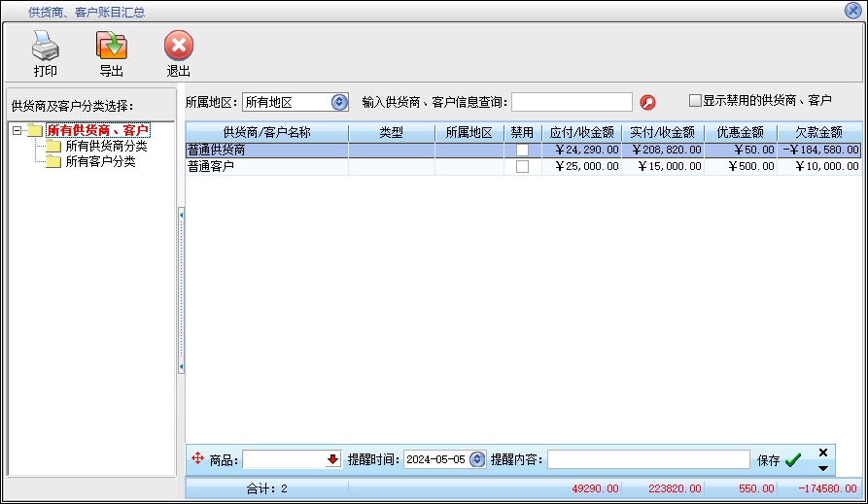Click the red 退出 exit icon
The height and width of the screenshot is (504, 868).
[178, 46]
